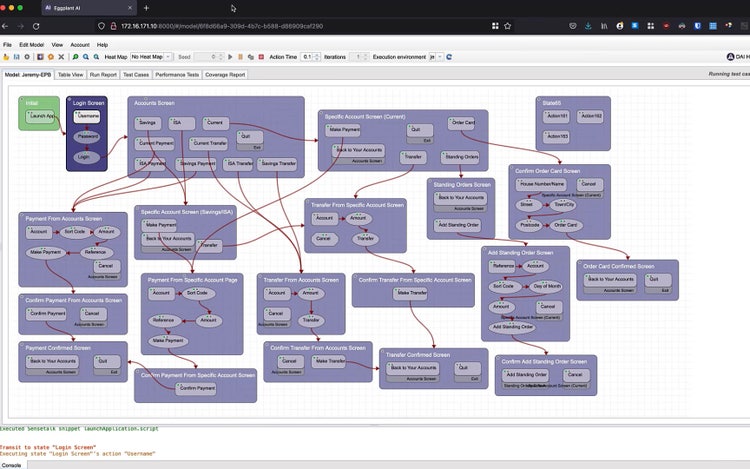Click the save model toolbar icon

[x=16, y=57]
